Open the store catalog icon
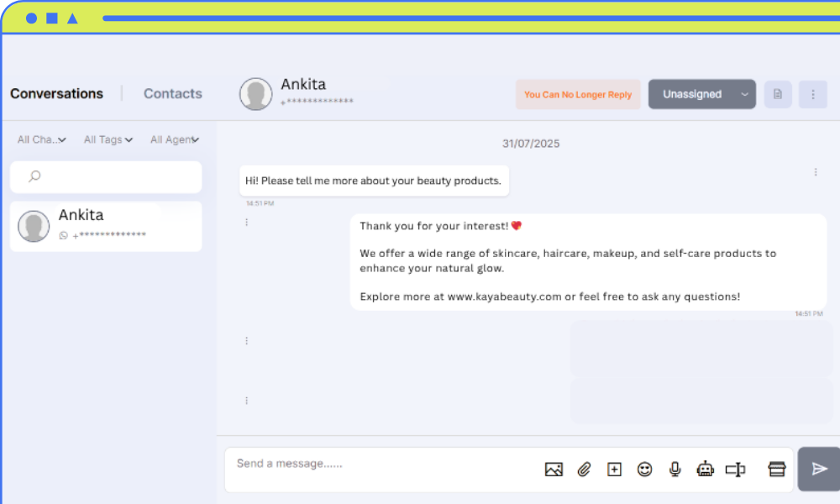This screenshot has width=840, height=504. [x=777, y=470]
